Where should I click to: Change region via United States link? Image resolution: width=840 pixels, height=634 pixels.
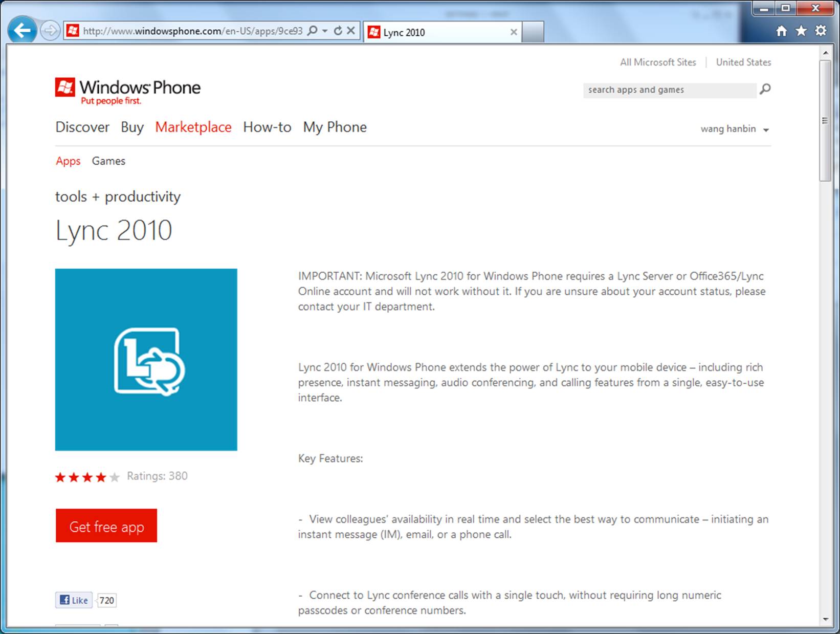[x=743, y=62]
